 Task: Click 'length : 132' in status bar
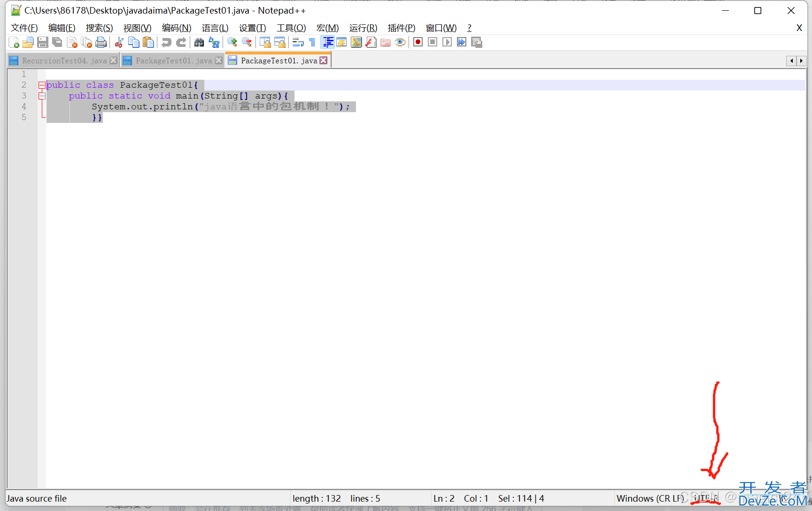click(x=317, y=498)
